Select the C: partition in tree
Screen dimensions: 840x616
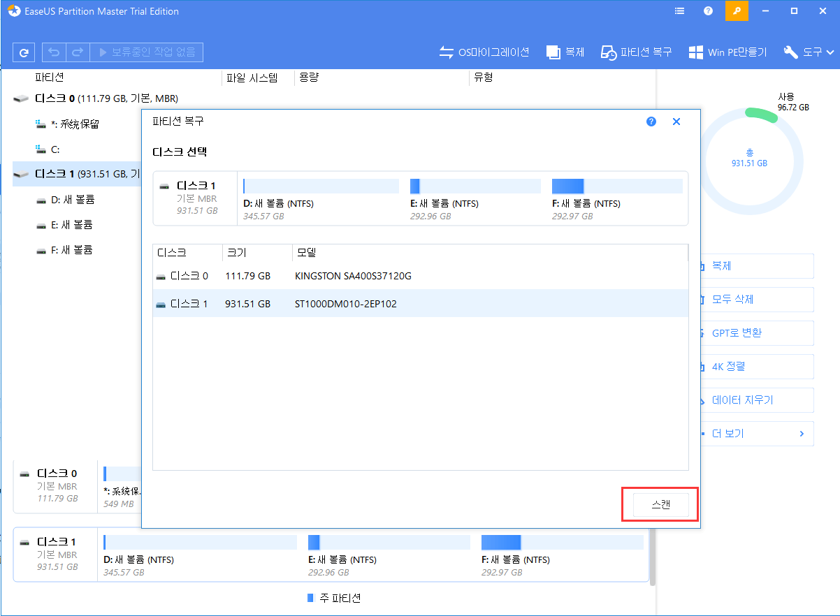click(48, 149)
